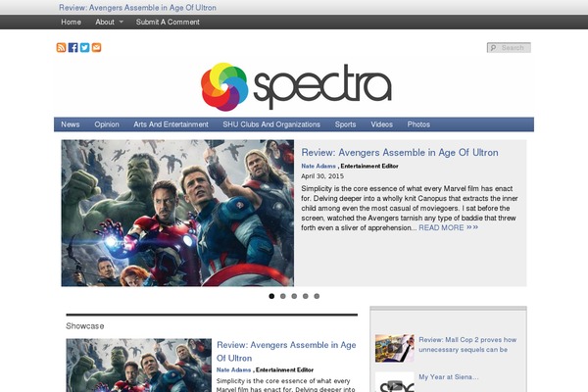Click into the Search field
This screenshot has height=392, width=588.
509,48
